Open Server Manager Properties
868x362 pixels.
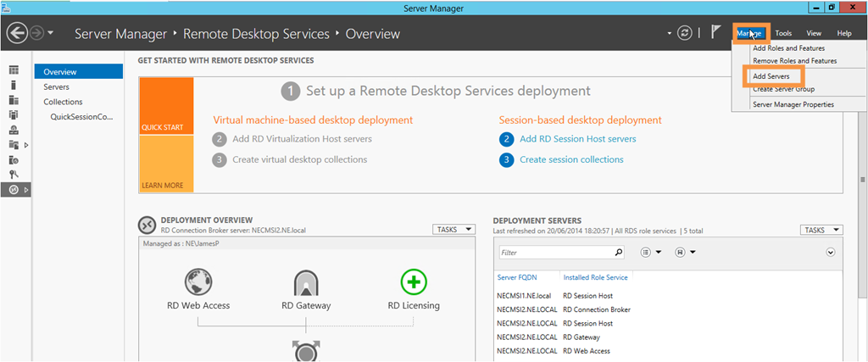[793, 104]
